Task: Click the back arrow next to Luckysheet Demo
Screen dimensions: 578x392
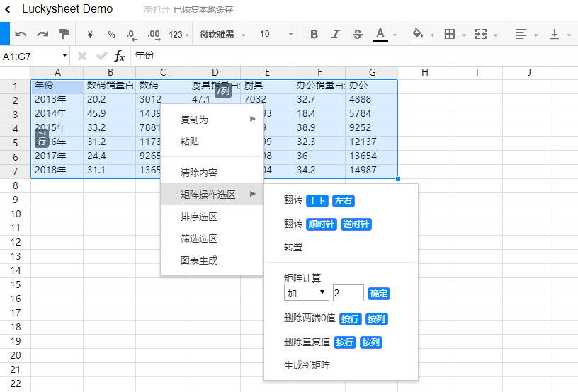Action: pos(7,10)
